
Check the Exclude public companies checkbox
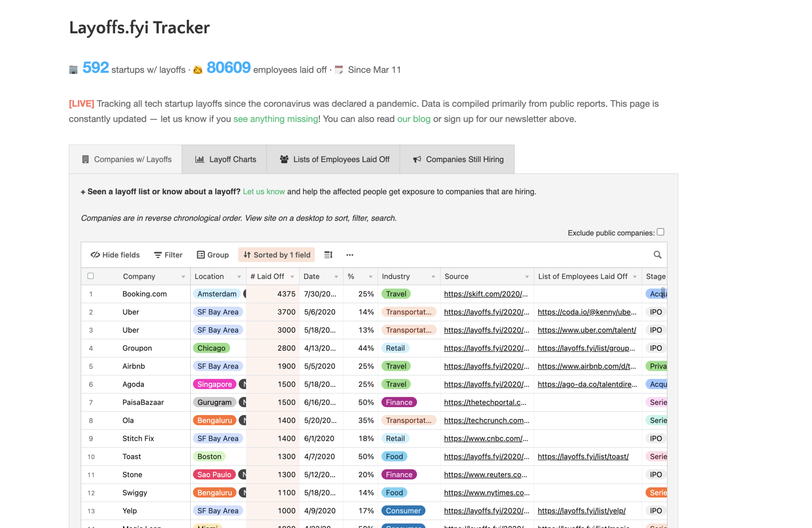pos(660,232)
